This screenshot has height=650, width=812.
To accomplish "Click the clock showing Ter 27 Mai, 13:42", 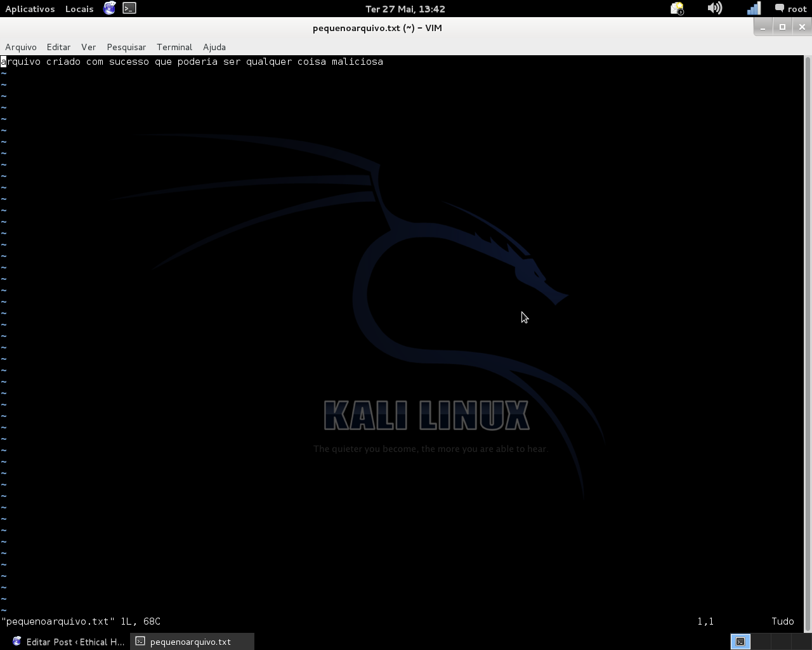I will click(x=405, y=9).
